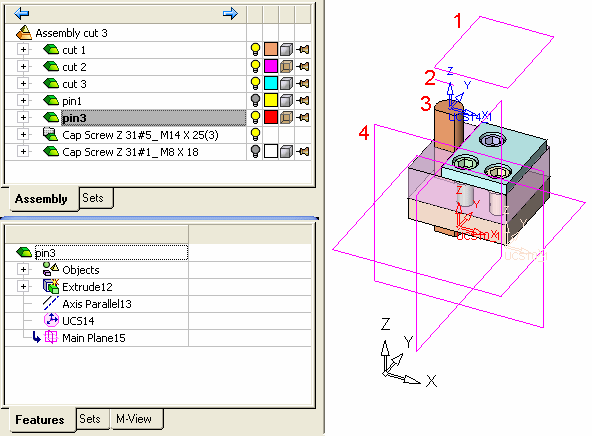Open the cyan color swatch of cut 3
Viewport: 592px width, 436px height.
[271, 83]
